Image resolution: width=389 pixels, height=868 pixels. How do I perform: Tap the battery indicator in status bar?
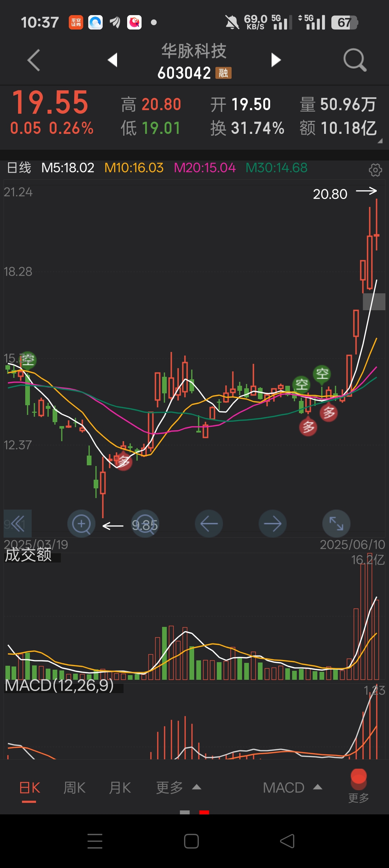[344, 23]
